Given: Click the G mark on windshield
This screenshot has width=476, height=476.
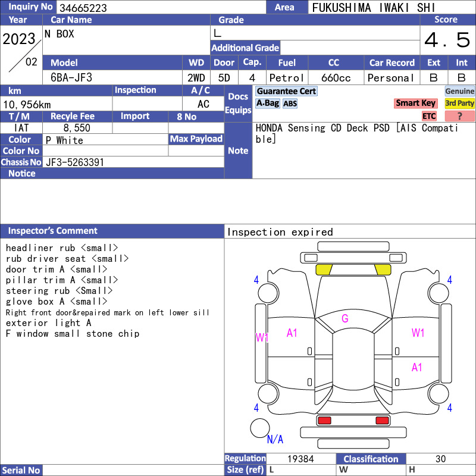Looking at the screenshot, I should point(345,318).
